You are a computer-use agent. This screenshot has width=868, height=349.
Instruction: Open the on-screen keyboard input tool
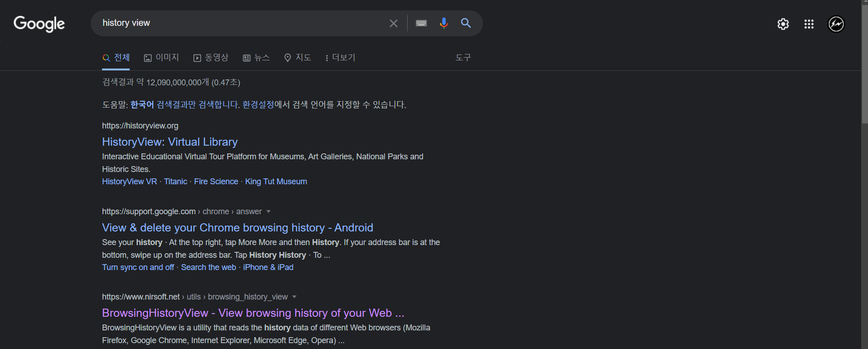[x=421, y=23]
